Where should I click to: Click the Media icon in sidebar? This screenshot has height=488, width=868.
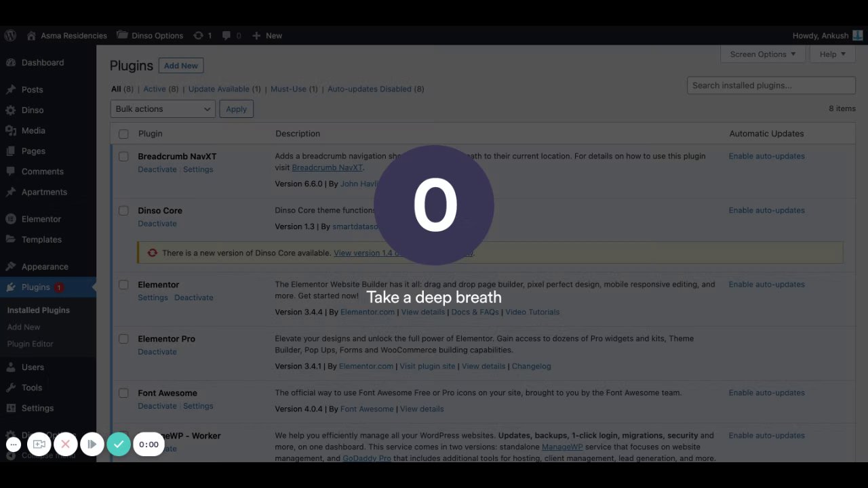click(11, 130)
